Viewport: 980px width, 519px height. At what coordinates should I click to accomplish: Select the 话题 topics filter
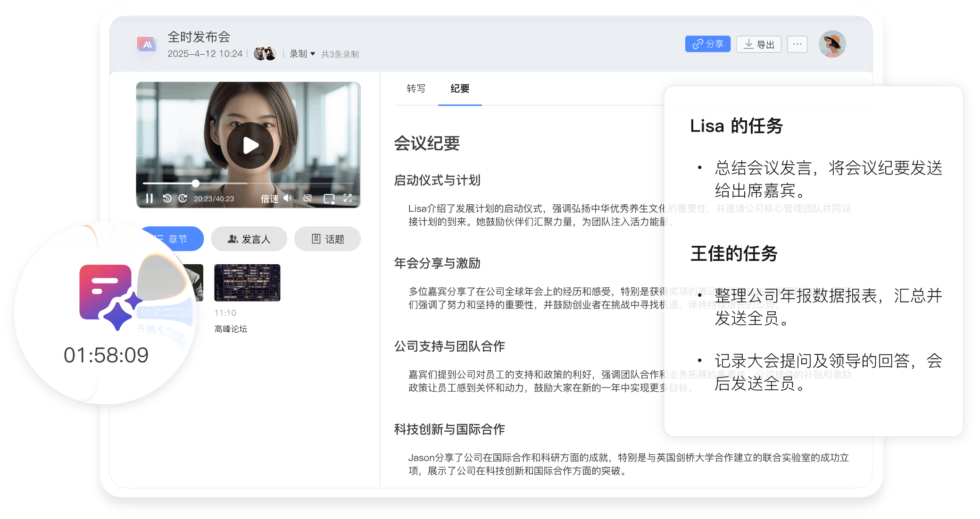click(x=328, y=239)
